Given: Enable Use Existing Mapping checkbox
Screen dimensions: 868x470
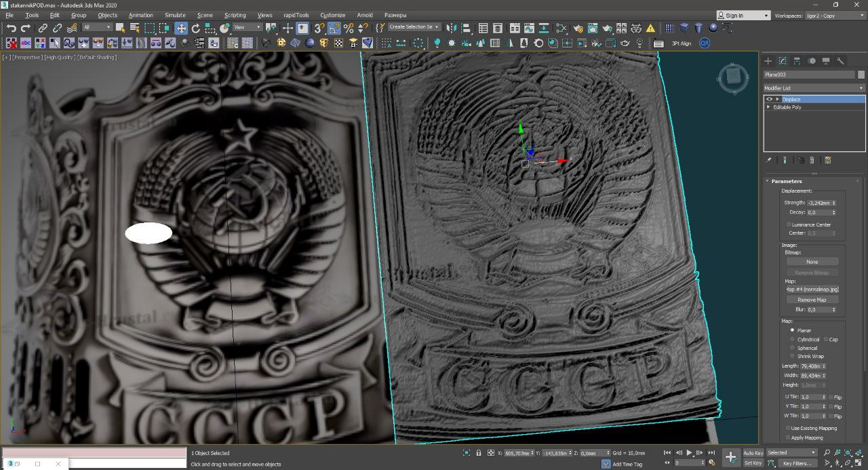Looking at the screenshot, I should 789,428.
